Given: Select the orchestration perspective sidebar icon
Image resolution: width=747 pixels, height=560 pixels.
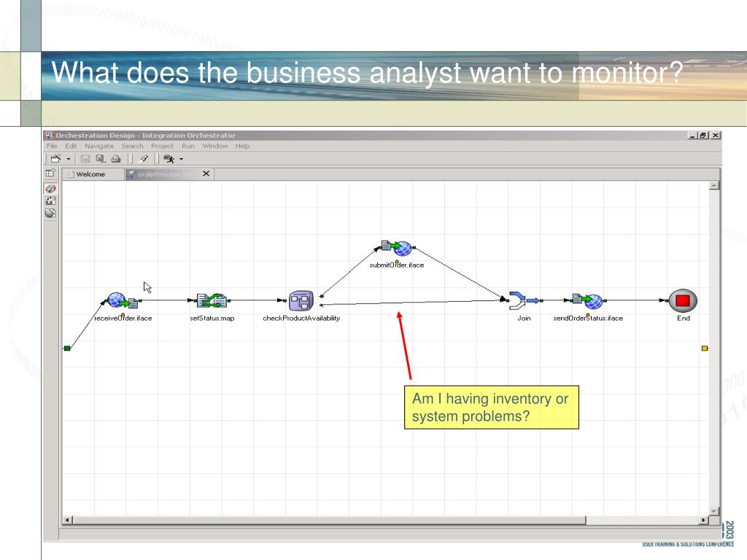Looking at the screenshot, I should pos(50,189).
